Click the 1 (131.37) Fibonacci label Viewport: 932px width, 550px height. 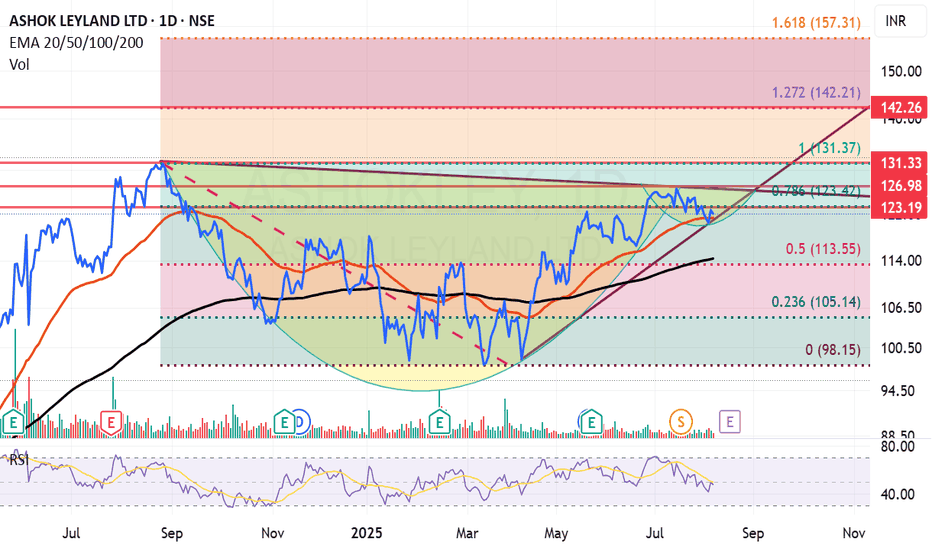[829, 148]
